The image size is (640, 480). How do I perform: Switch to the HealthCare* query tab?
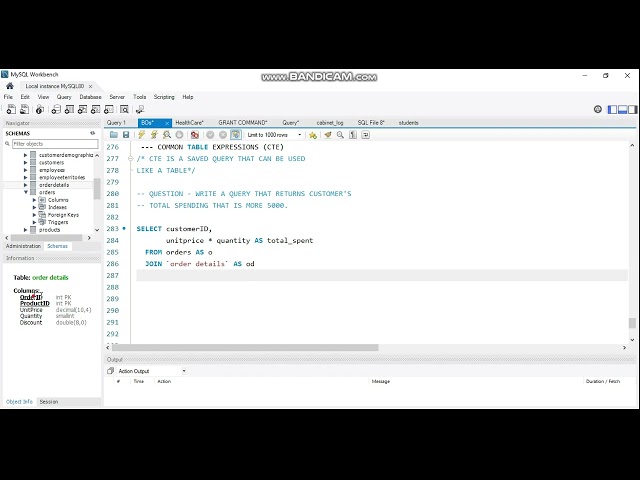pyautogui.click(x=189, y=122)
